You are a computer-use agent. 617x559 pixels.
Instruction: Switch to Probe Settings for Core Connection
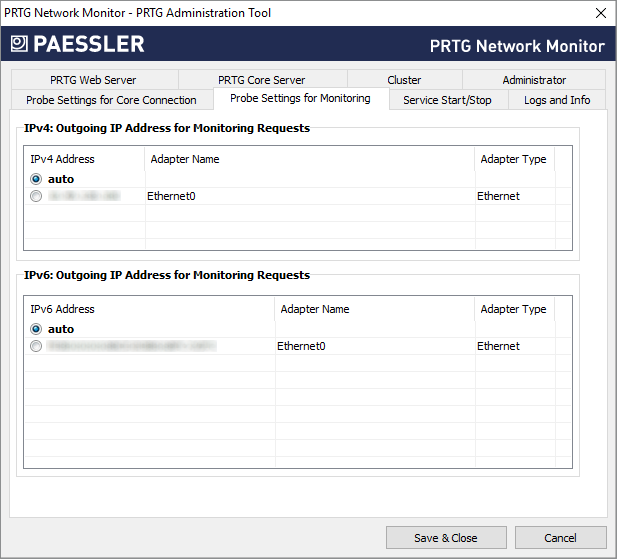coord(111,100)
